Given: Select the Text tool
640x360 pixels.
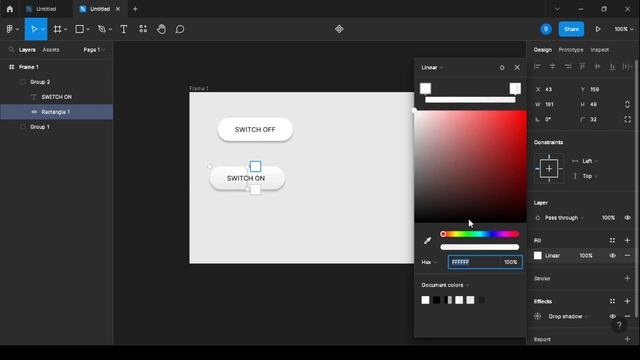Looking at the screenshot, I should (x=124, y=29).
